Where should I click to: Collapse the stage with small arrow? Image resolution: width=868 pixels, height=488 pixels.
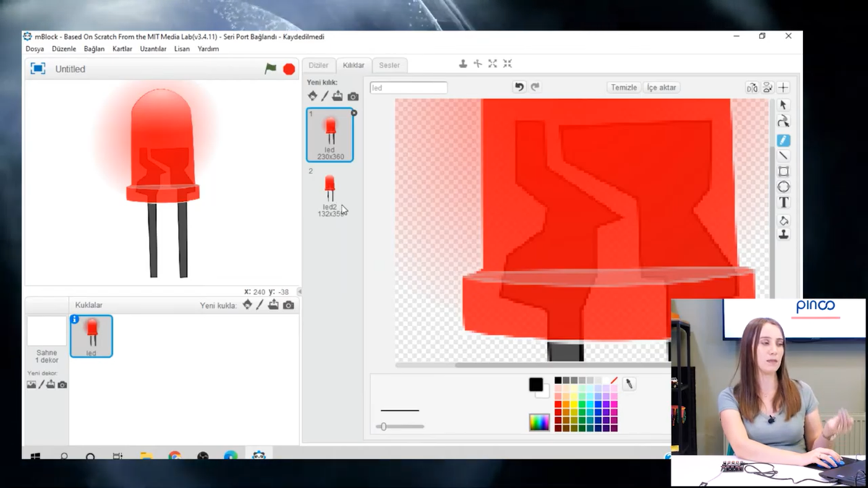[299, 292]
